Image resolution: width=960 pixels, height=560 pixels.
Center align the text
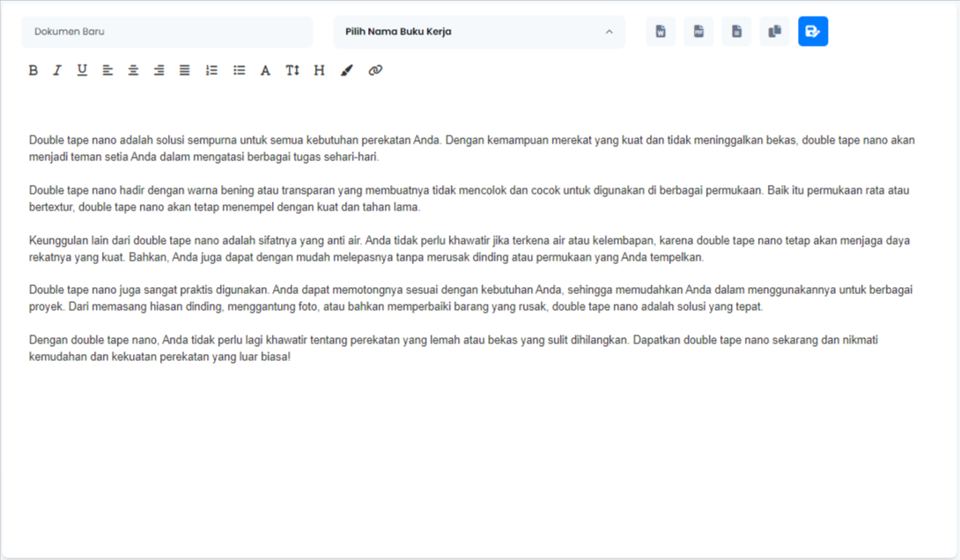click(x=133, y=70)
